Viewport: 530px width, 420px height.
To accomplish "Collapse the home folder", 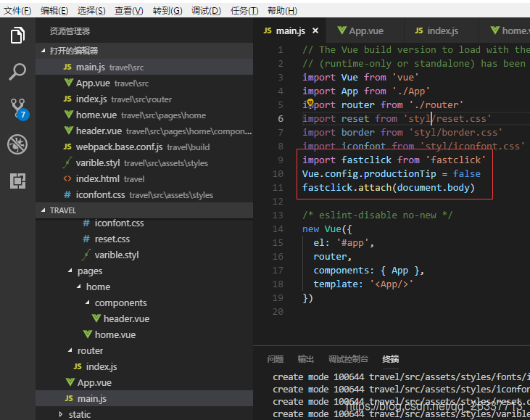I will (x=79, y=287).
